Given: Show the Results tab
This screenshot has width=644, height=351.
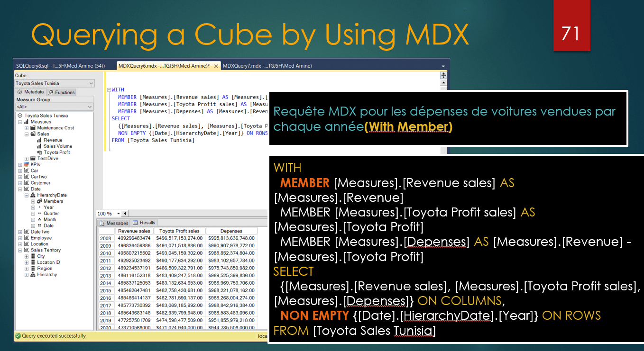Looking at the screenshot, I should click(x=144, y=223).
